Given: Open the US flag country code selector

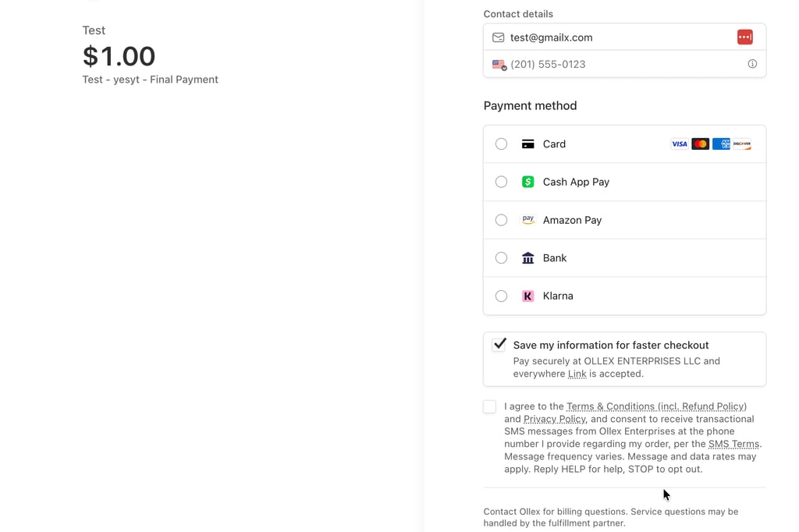Looking at the screenshot, I should tap(499, 65).
